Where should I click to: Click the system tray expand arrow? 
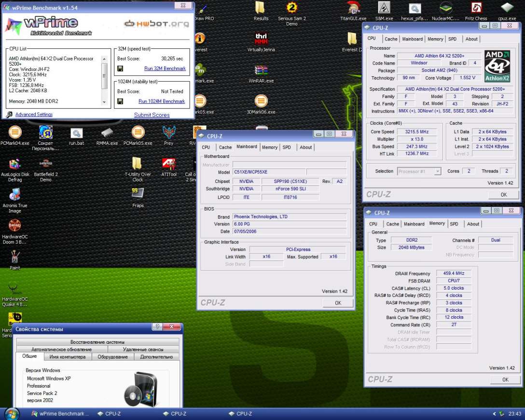point(494,414)
